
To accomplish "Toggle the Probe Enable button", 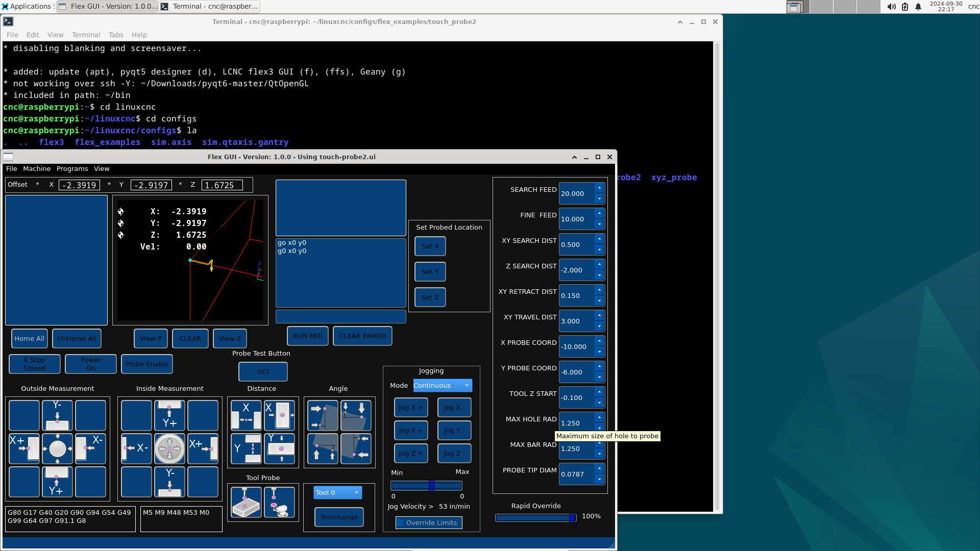I will (x=147, y=364).
